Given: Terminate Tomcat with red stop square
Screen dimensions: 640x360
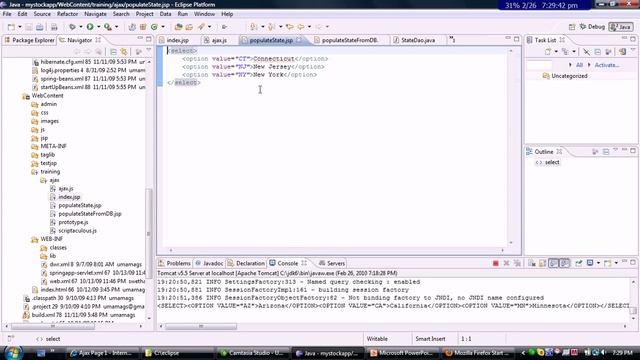Looking at the screenshot, I should pyautogui.click(x=496, y=263).
